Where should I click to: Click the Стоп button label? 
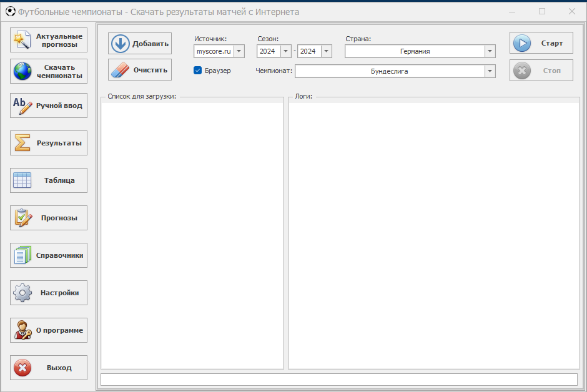pyautogui.click(x=552, y=71)
